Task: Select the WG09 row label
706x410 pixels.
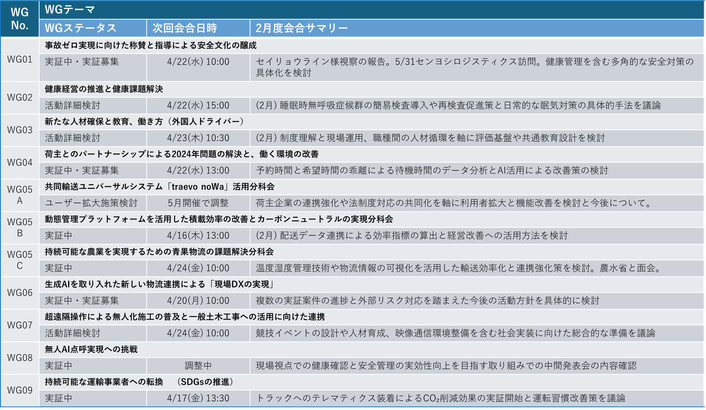Action: (x=19, y=390)
